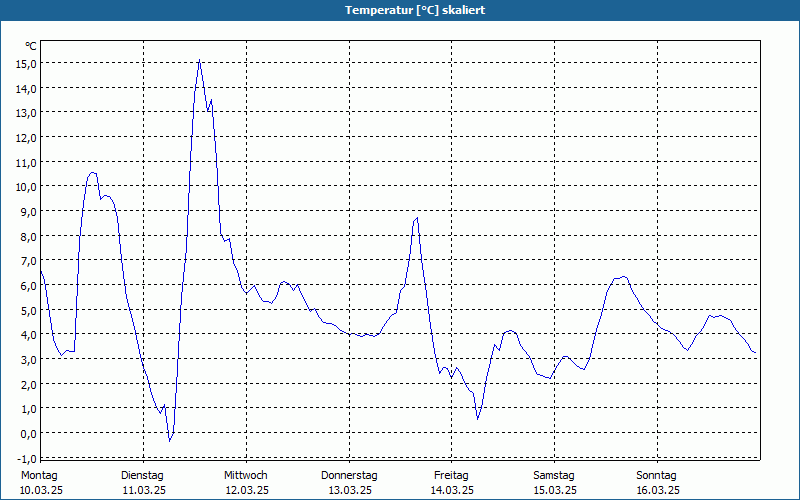Select the Montag day label

click(x=39, y=475)
